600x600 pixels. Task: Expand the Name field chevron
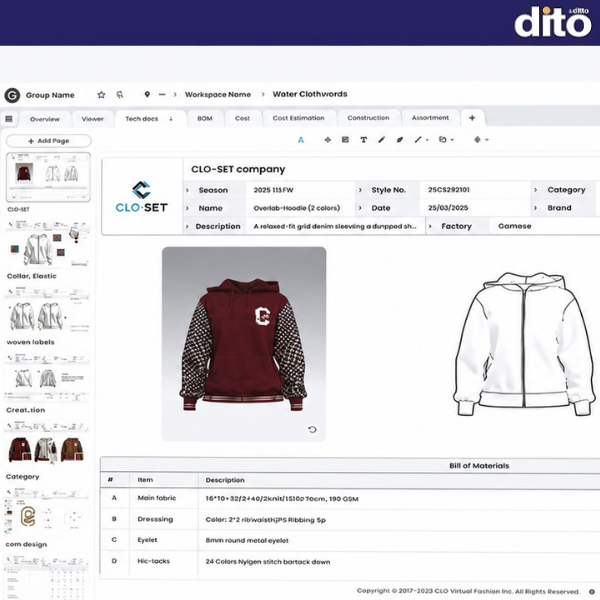tap(187, 208)
